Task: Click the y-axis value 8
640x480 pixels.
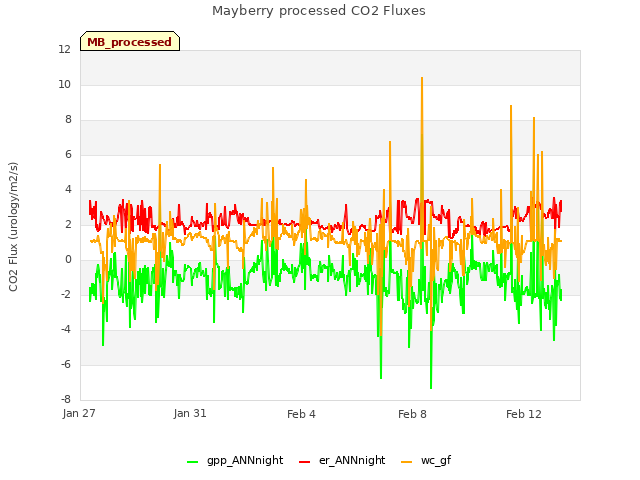Action: [68, 119]
